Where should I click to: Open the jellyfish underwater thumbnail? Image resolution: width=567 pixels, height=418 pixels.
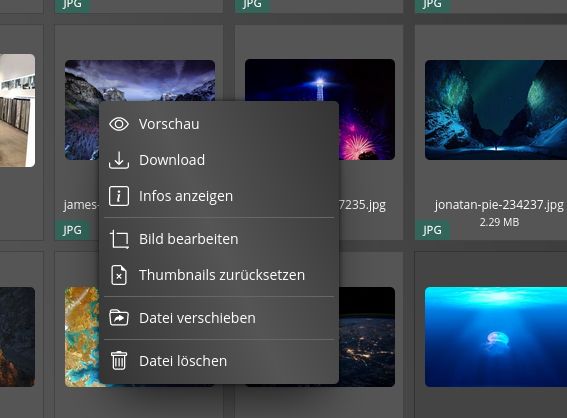click(x=496, y=337)
